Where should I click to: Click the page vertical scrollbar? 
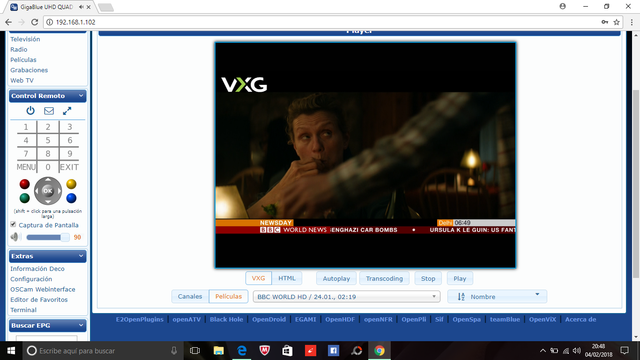click(x=636, y=184)
